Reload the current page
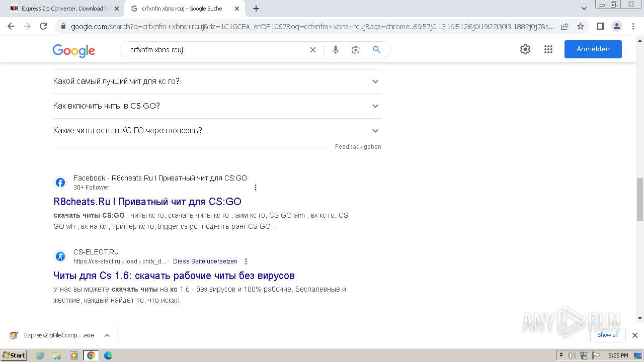 coord(43,26)
